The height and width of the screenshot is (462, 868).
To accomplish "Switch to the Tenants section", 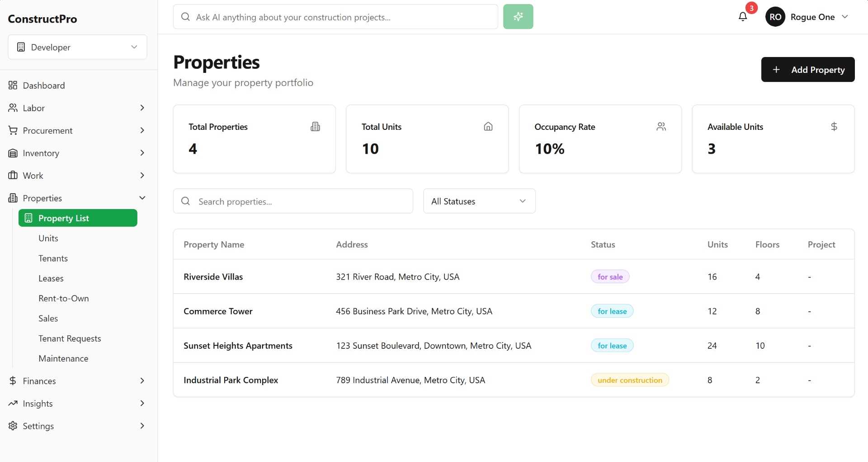I will pos(53,258).
